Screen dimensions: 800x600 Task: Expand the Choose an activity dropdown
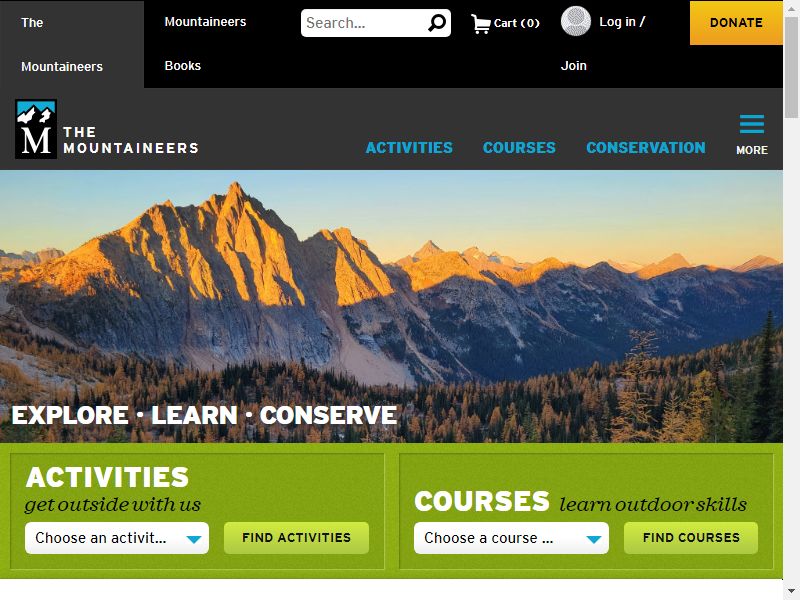click(117, 538)
